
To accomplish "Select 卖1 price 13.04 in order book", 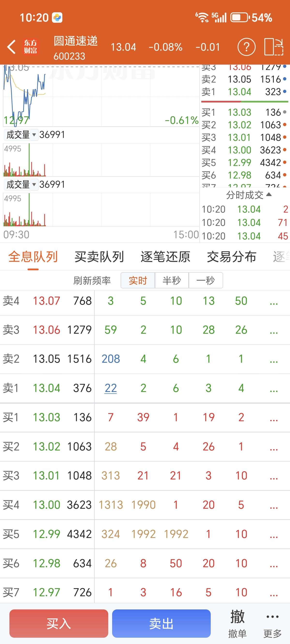I will [239, 92].
